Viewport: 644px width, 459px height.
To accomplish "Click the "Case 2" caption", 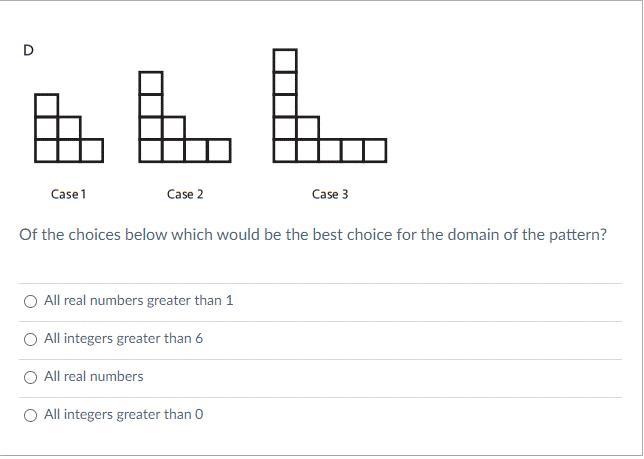I will (185, 194).
